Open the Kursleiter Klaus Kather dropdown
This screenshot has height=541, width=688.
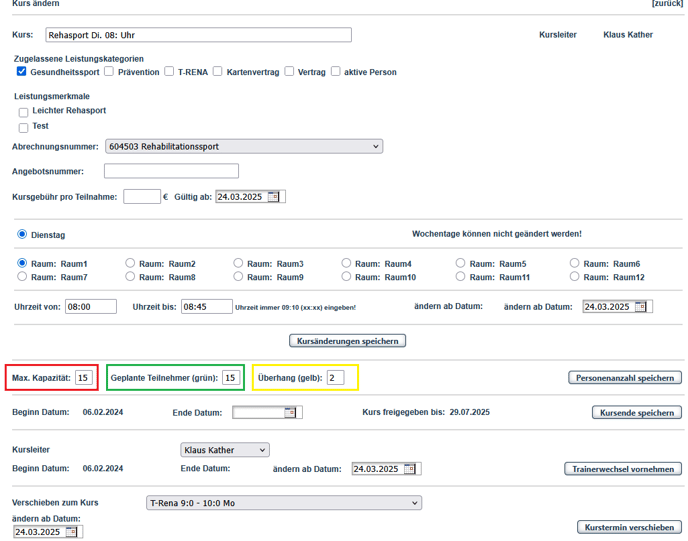pyautogui.click(x=224, y=450)
